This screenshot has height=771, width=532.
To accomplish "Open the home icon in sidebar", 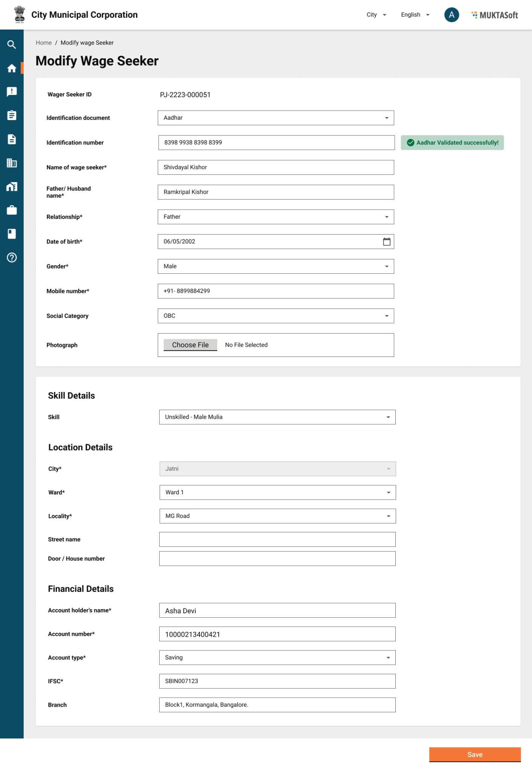I will [12, 68].
